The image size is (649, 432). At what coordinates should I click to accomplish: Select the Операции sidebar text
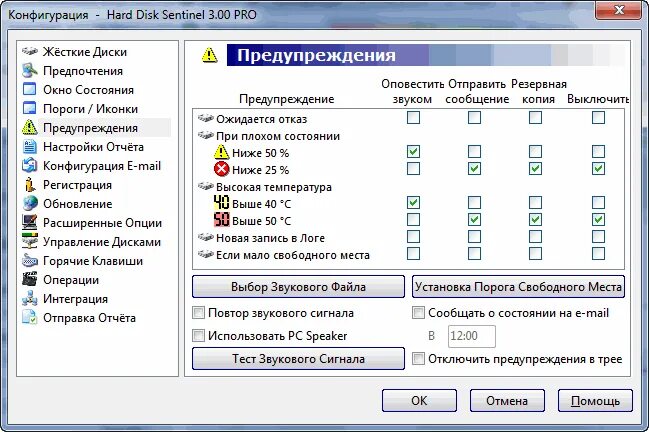coord(71,280)
